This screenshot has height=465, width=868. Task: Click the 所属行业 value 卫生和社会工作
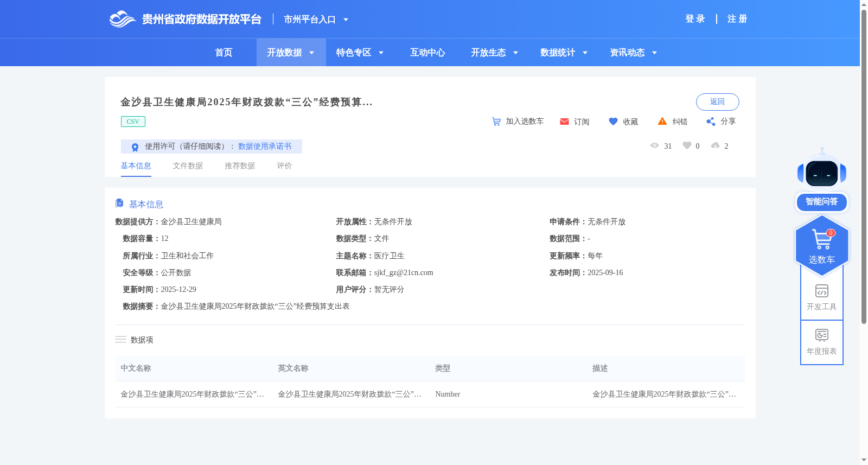187,256
